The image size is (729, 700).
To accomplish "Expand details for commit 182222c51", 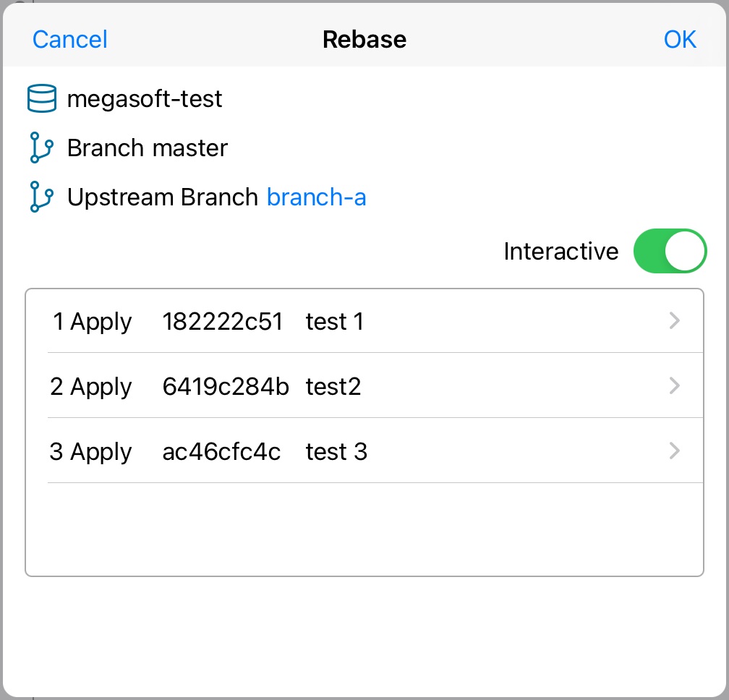I will [673, 321].
